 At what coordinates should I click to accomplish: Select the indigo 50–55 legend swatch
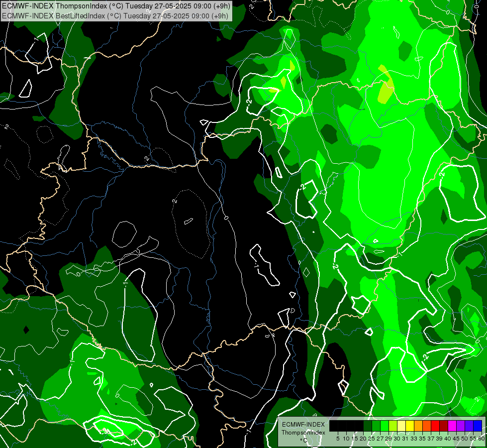point(469,426)
